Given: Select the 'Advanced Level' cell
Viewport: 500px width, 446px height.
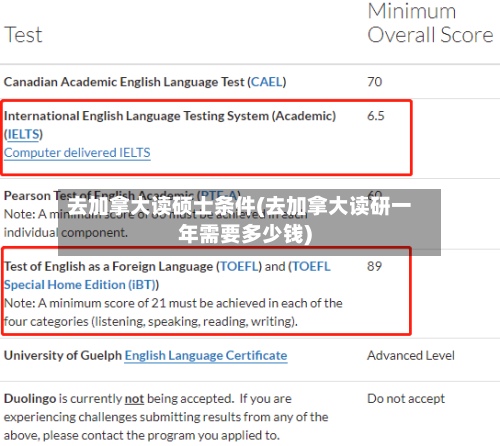Looking at the screenshot, I should tap(411, 356).
